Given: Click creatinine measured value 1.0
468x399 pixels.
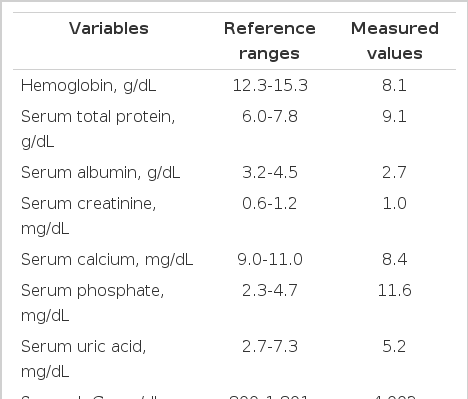Looking at the screenshot, I should click(x=394, y=203).
